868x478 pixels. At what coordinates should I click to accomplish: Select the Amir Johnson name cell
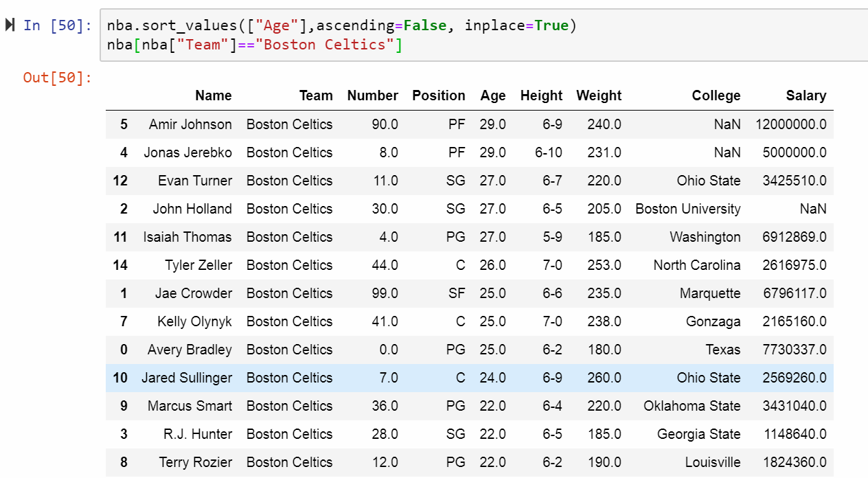190,124
